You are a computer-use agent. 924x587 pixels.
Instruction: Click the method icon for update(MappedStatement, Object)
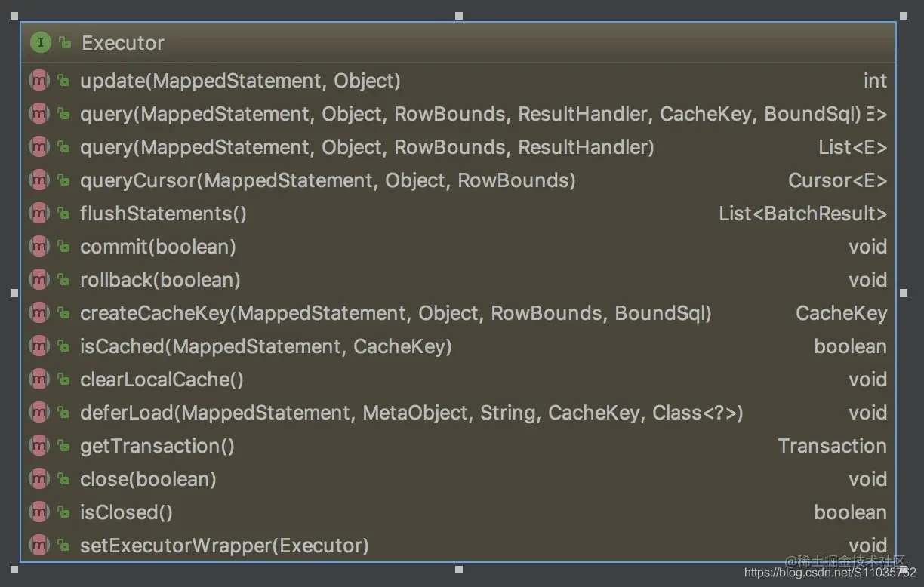[x=39, y=81]
